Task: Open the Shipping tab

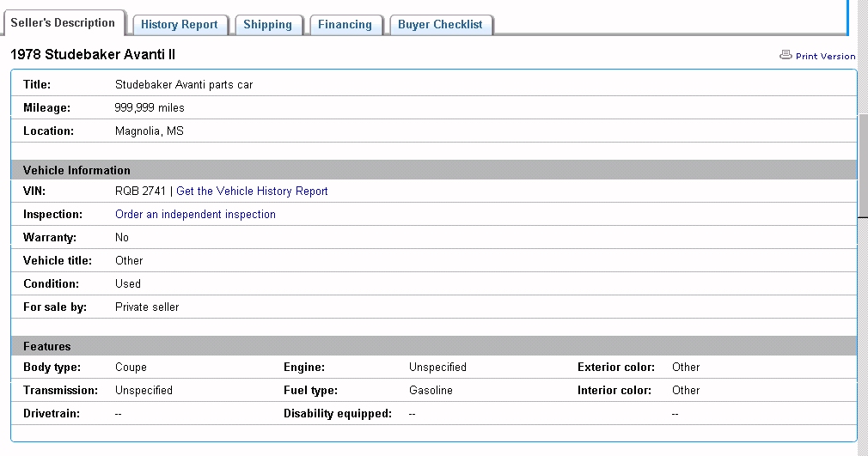Action: click(267, 25)
